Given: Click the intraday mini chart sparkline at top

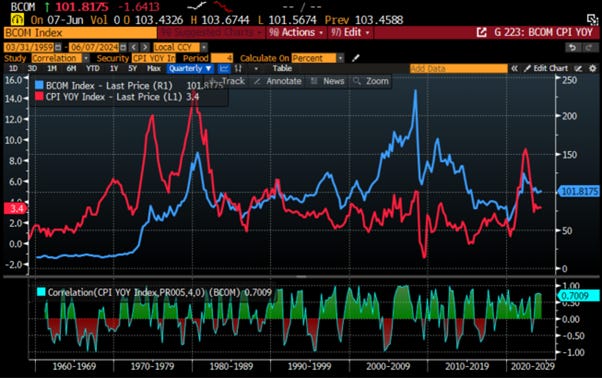Looking at the screenshot, I should point(210,7).
